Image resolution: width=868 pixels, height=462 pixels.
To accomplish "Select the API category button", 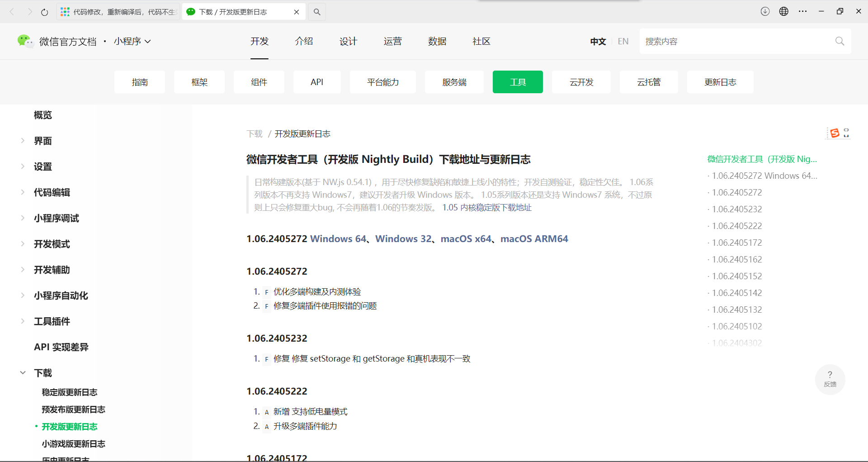I will click(x=317, y=82).
